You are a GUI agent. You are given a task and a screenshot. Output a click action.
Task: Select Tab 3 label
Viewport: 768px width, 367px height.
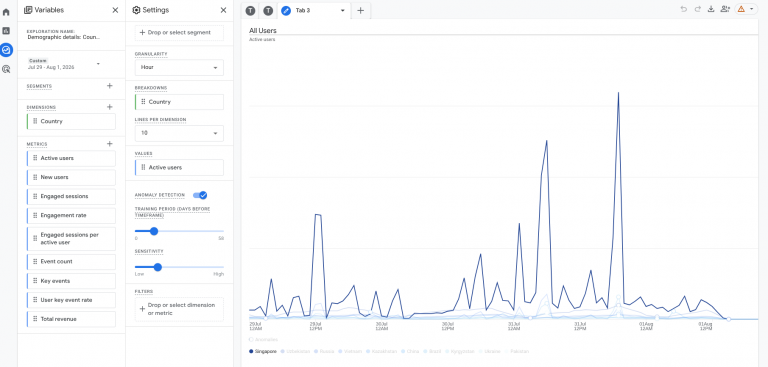303,10
